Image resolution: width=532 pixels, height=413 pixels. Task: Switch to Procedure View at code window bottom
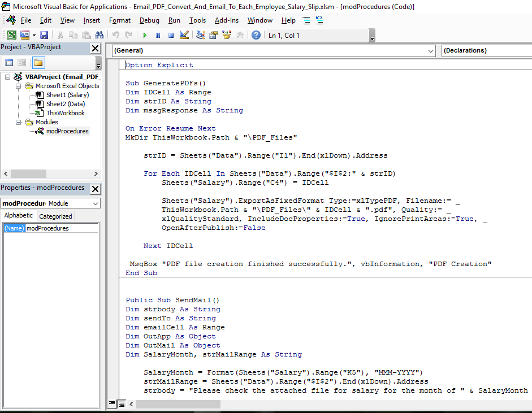pos(113,404)
